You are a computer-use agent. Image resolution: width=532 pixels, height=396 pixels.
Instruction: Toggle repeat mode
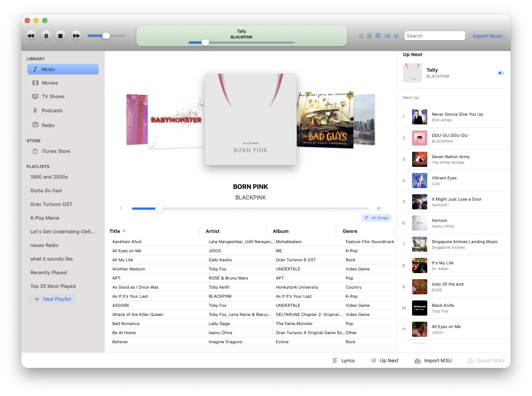pyautogui.click(x=397, y=36)
